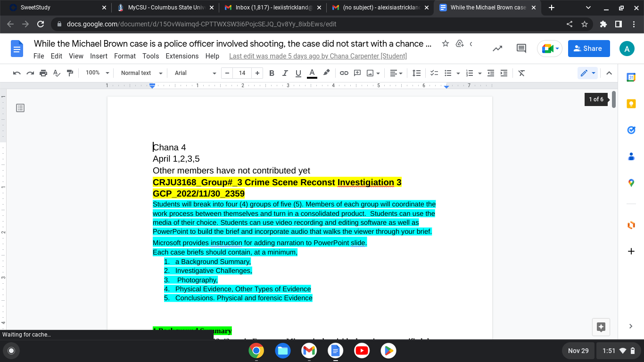Image resolution: width=644 pixels, height=362 pixels.
Task: Select the font size field
Action: coord(242,73)
